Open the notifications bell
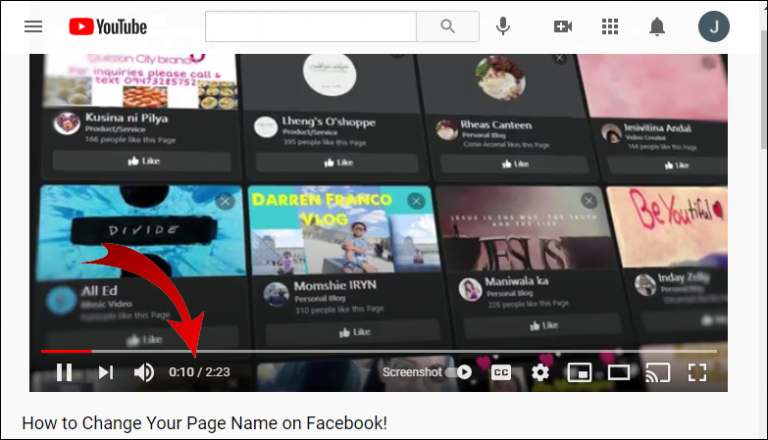 (x=657, y=26)
